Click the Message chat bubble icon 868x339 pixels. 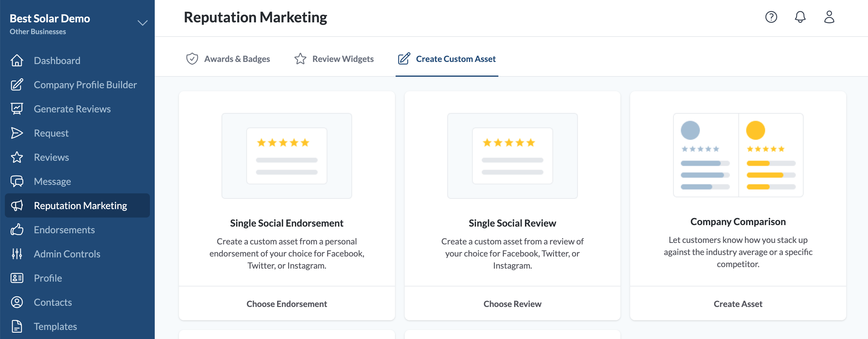[17, 181]
